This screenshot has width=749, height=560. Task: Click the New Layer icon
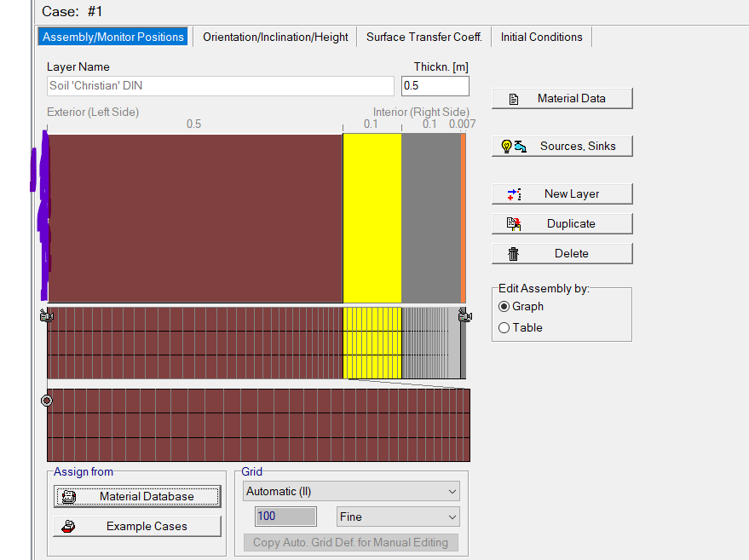[x=514, y=194]
